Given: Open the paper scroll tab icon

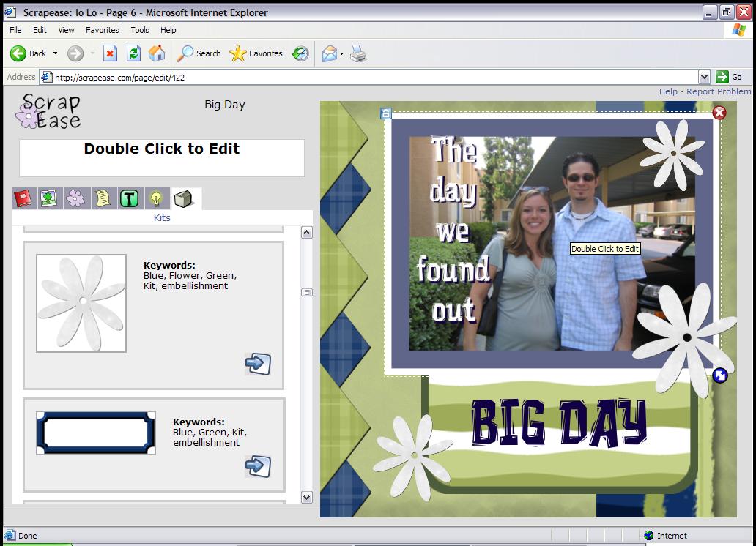Looking at the screenshot, I should [103, 198].
